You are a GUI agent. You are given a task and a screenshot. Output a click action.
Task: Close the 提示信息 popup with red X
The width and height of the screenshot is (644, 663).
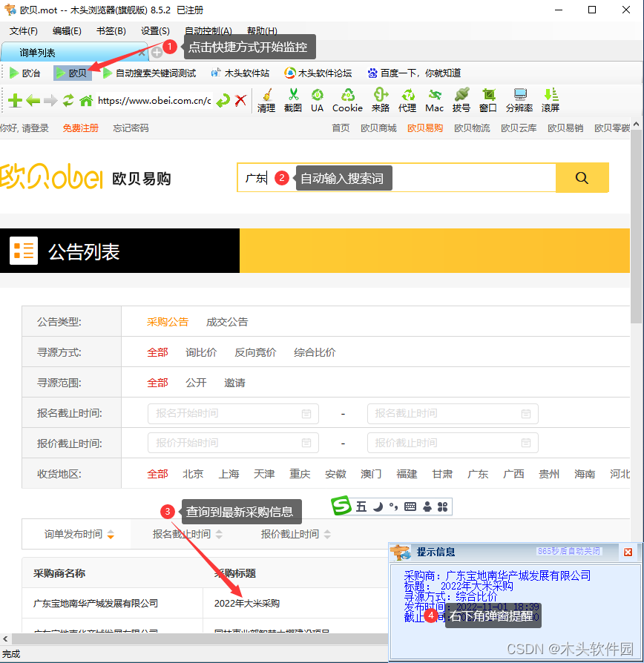628,552
